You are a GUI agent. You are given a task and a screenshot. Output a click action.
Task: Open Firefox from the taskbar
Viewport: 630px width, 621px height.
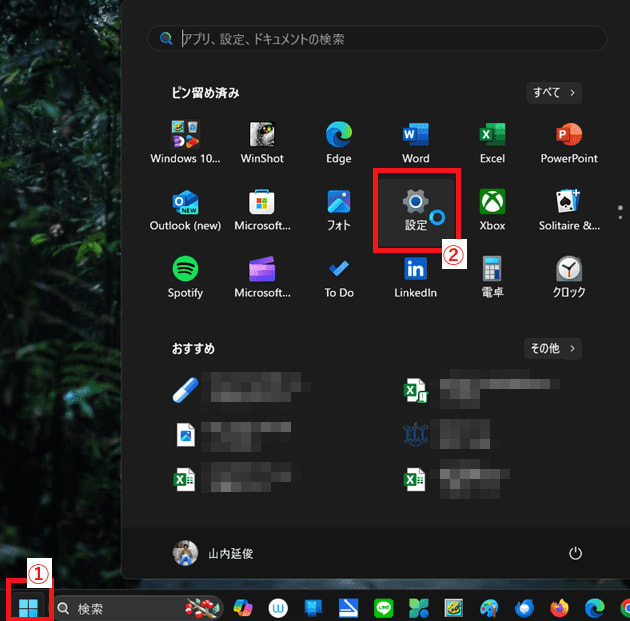pyautogui.click(x=558, y=608)
